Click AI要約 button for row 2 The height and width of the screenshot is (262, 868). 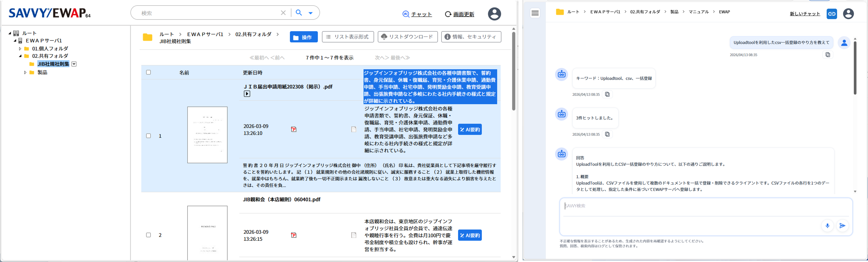(470, 235)
